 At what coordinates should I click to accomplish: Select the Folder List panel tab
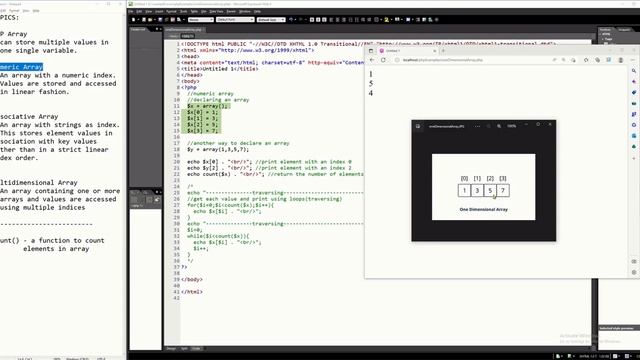coord(138,29)
